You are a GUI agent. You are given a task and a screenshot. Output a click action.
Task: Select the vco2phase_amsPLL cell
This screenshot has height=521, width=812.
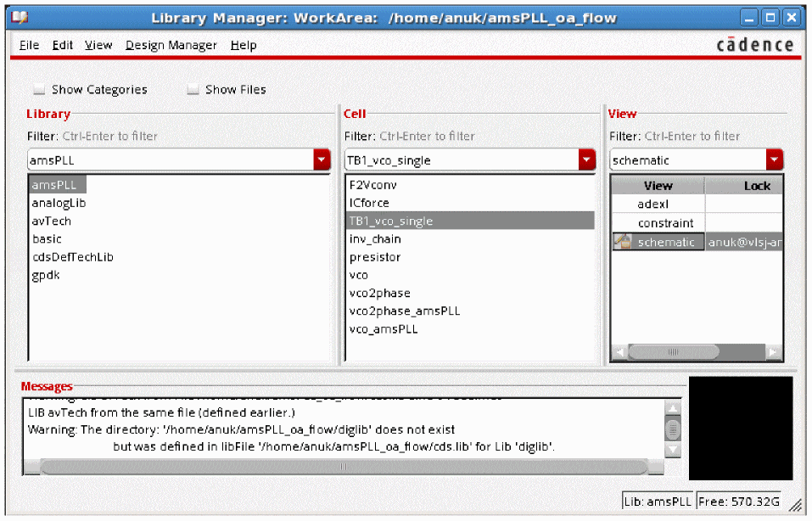(x=404, y=311)
